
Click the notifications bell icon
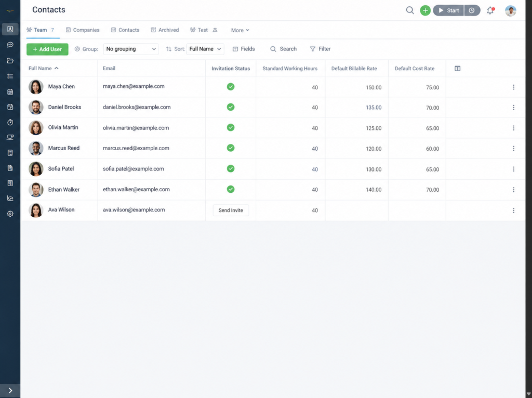[490, 10]
